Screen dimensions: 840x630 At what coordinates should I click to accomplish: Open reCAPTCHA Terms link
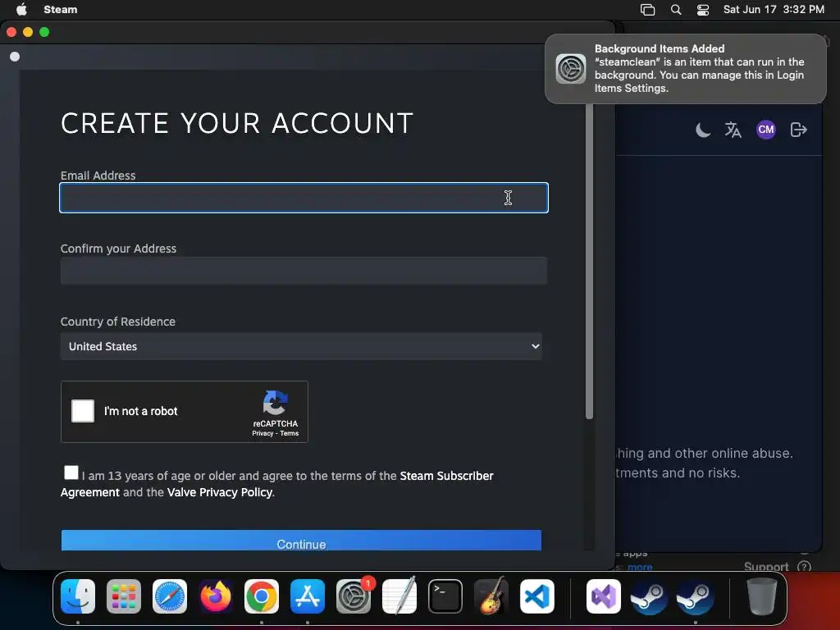tap(290, 433)
